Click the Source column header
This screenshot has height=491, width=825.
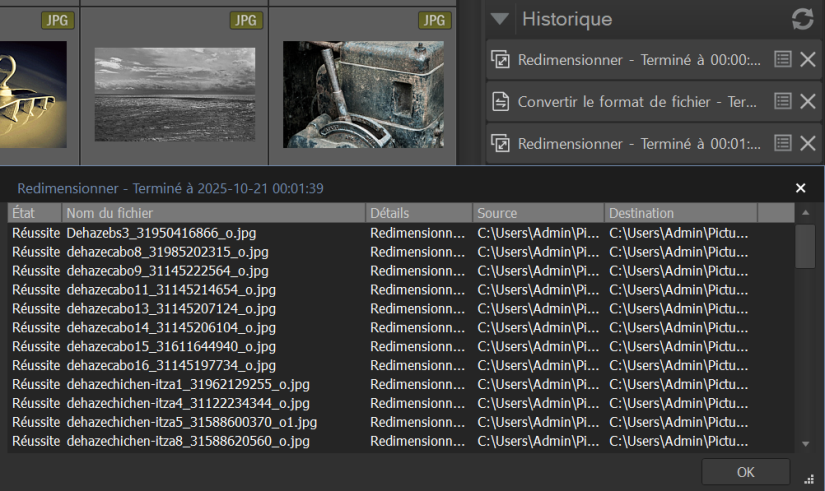(x=538, y=213)
